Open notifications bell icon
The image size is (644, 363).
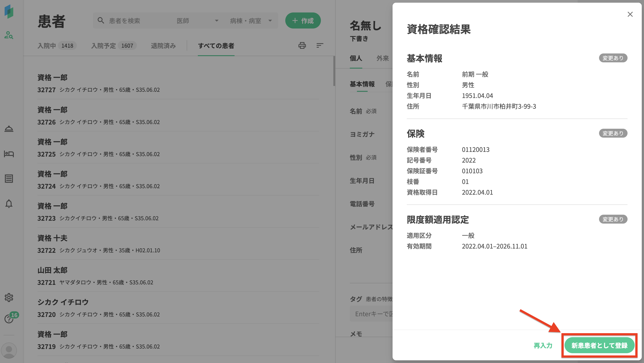click(9, 204)
